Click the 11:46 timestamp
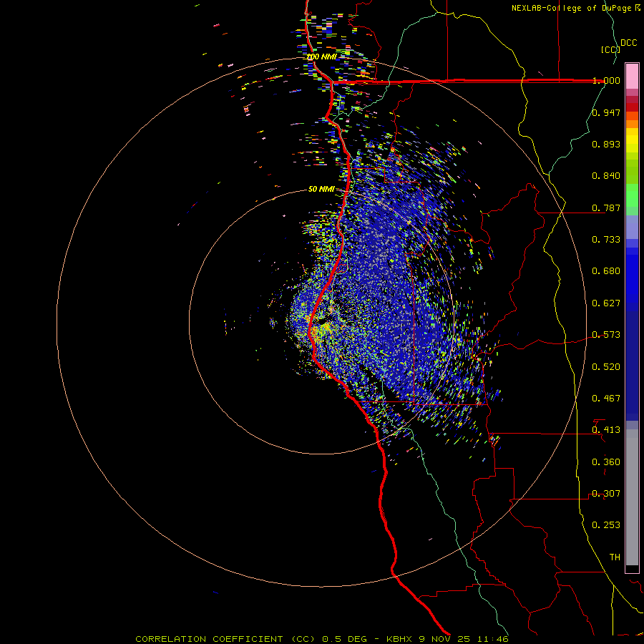644x644 pixels. pyautogui.click(x=492, y=639)
